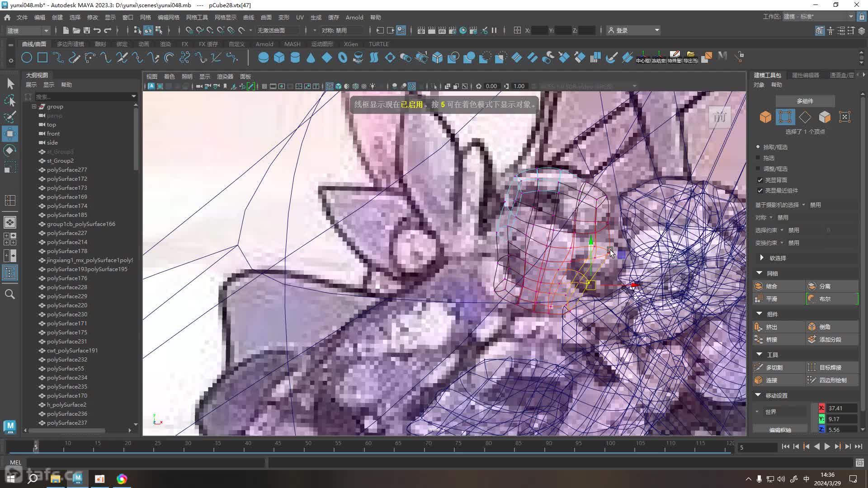Viewport: 868px width, 488px height.
Task: Select vertex selection mode icon
Action: 785,117
